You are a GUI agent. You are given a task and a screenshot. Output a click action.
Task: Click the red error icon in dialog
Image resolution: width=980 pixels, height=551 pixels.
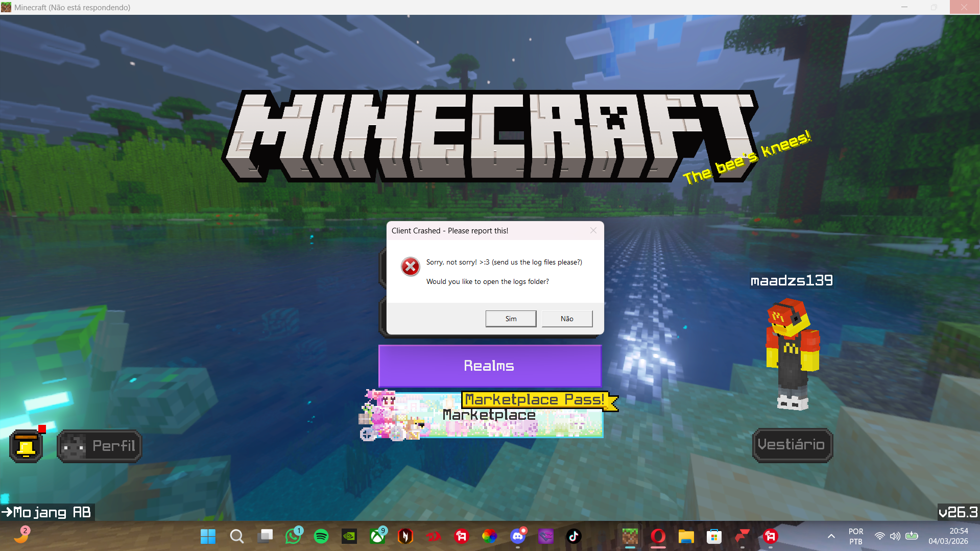410,266
